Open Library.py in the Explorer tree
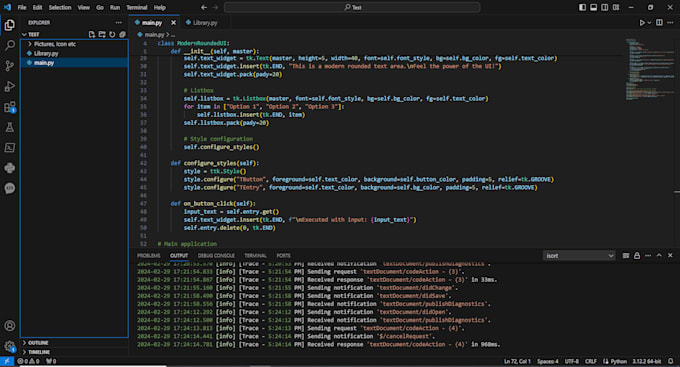 [46, 53]
